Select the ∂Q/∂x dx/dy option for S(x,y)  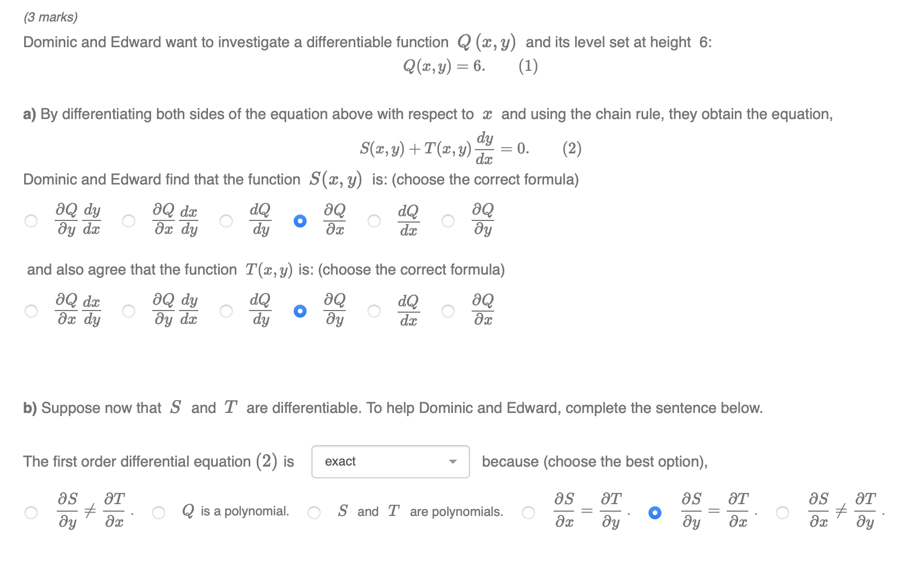[129, 220]
